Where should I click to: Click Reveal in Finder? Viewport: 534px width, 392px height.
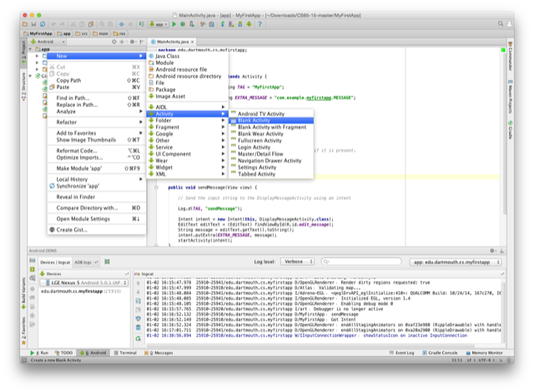click(x=97, y=197)
